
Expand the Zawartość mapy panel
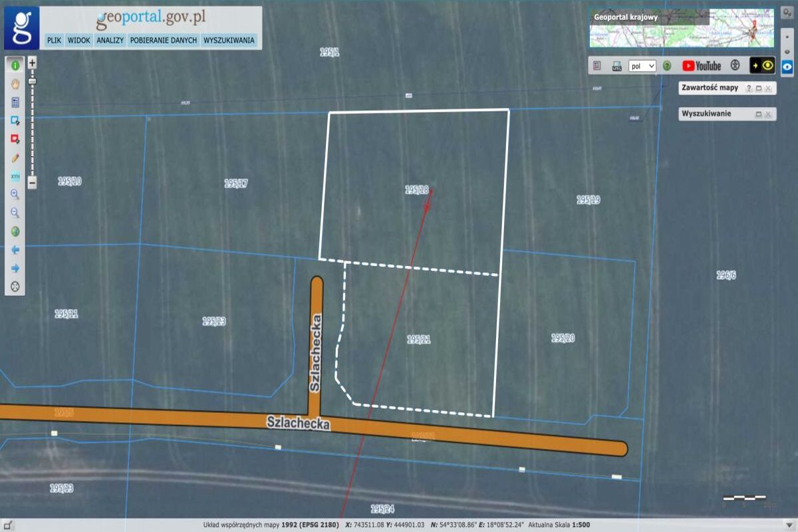pos(757,88)
